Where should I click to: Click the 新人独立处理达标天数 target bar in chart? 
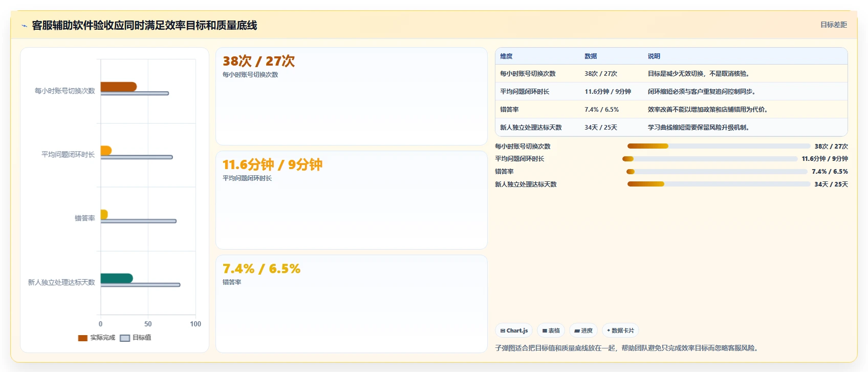140,285
